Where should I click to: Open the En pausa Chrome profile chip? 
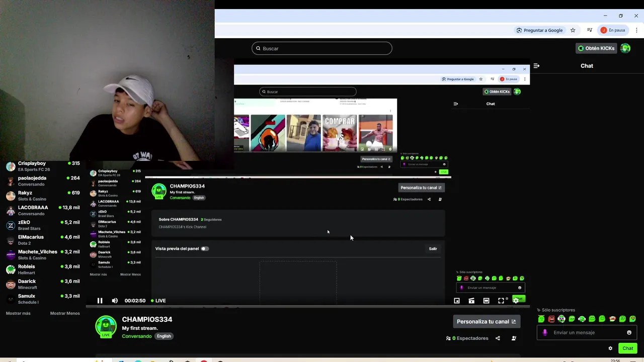click(613, 30)
